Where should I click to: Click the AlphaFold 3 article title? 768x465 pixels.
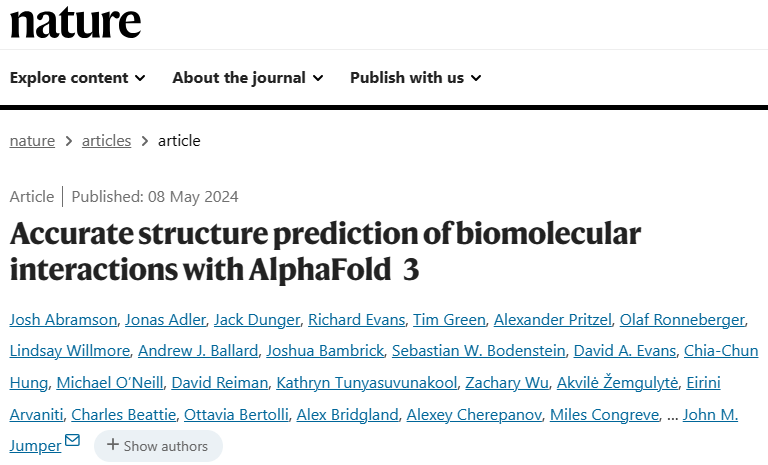pos(325,251)
